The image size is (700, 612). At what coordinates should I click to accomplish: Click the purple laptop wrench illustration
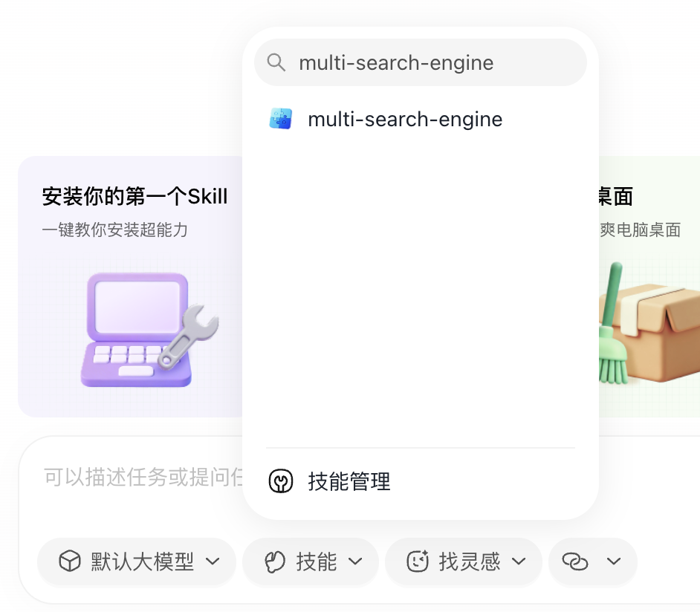[149, 330]
